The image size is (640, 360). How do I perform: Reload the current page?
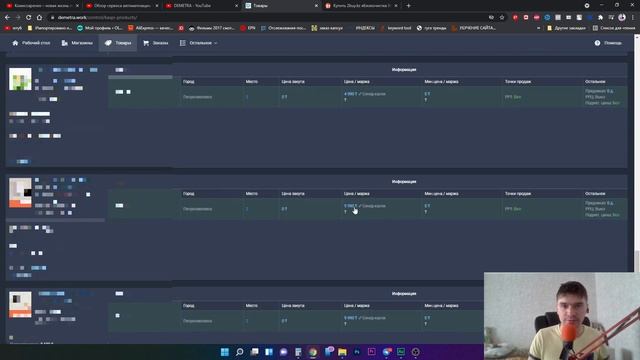(x=29, y=18)
